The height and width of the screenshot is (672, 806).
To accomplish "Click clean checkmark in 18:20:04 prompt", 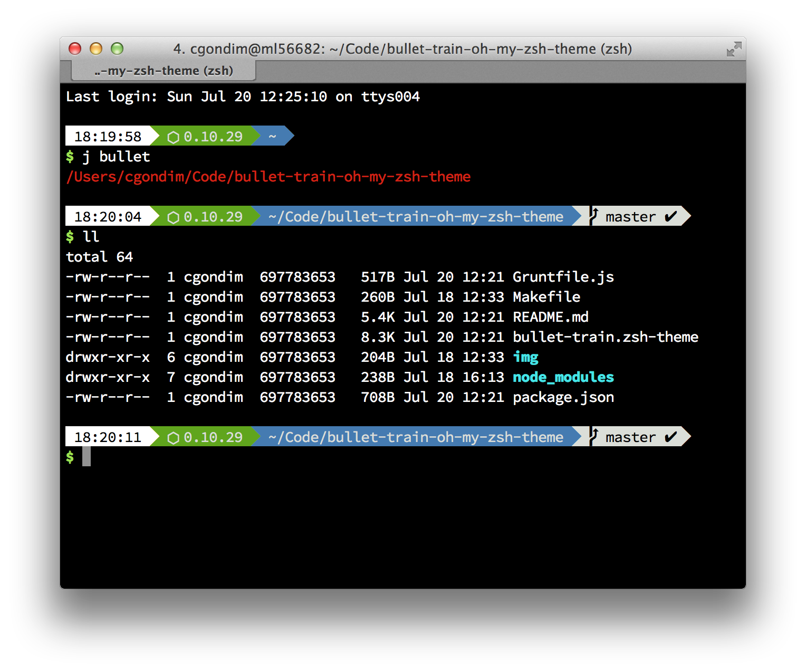I will (670, 217).
